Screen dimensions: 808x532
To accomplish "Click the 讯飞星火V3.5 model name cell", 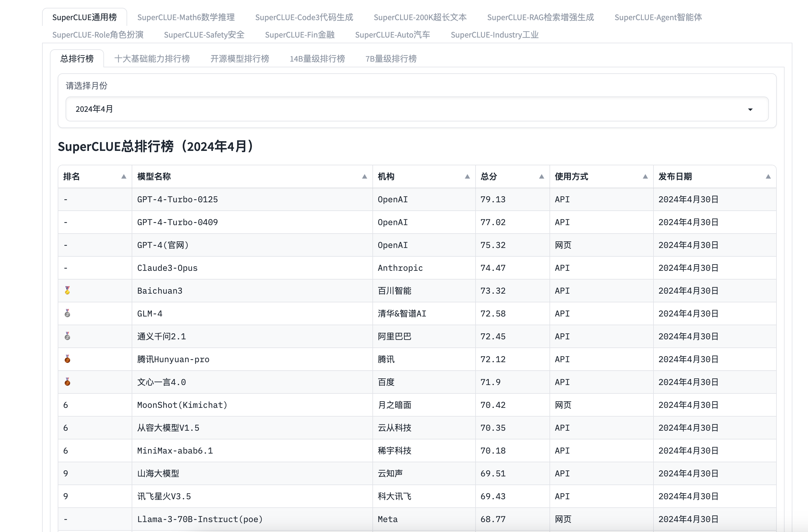I will pyautogui.click(x=252, y=496).
